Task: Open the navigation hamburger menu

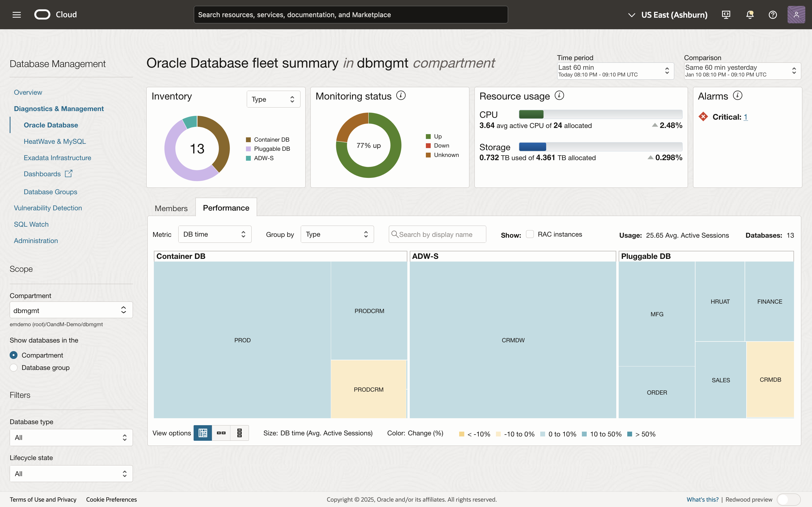Action: tap(16, 14)
